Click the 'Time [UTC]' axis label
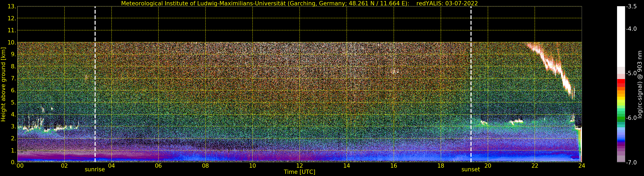Screen dimensions: 644x176 tap(300, 172)
